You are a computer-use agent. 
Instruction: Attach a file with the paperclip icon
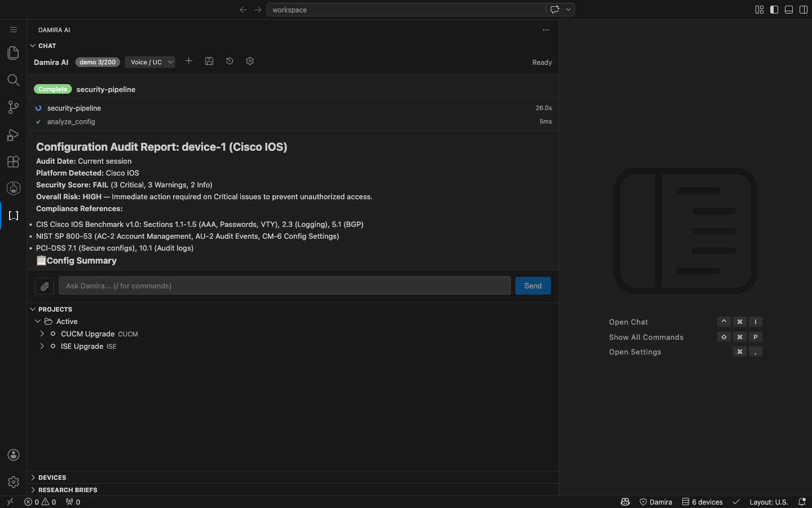coord(45,286)
